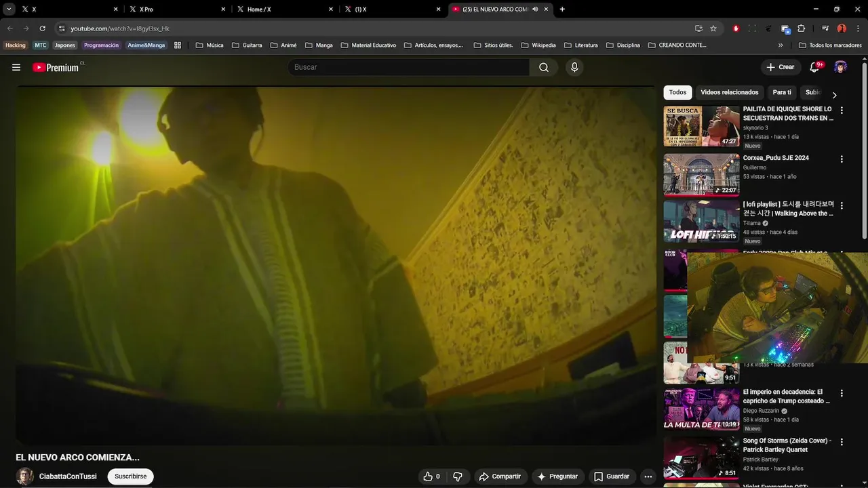Mute the audio icon on YouTube tab
Screen dimensions: 868x488
click(536, 9)
